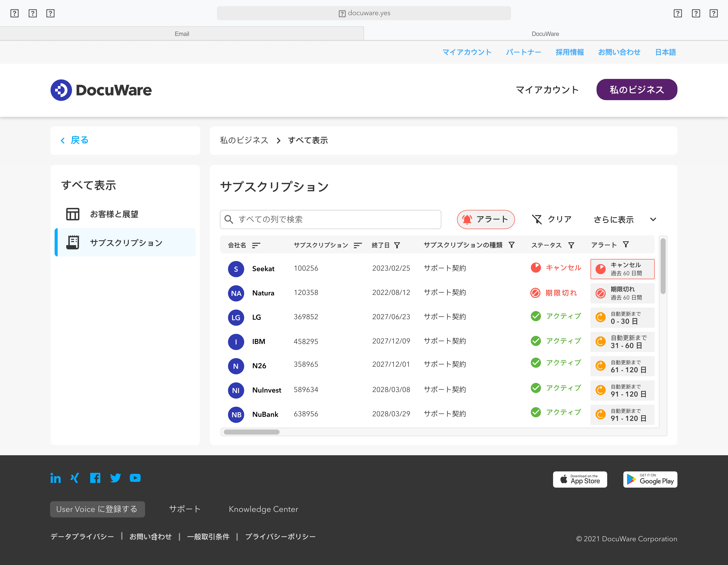
Task: Click the サブスクリプション receipt icon in sidebar
Action: [73, 242]
